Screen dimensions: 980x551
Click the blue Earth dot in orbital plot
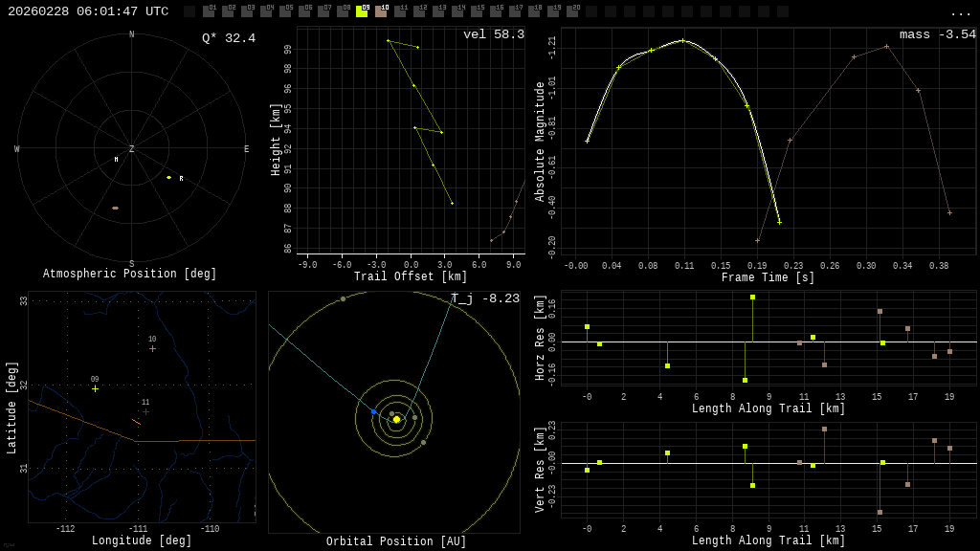(373, 411)
